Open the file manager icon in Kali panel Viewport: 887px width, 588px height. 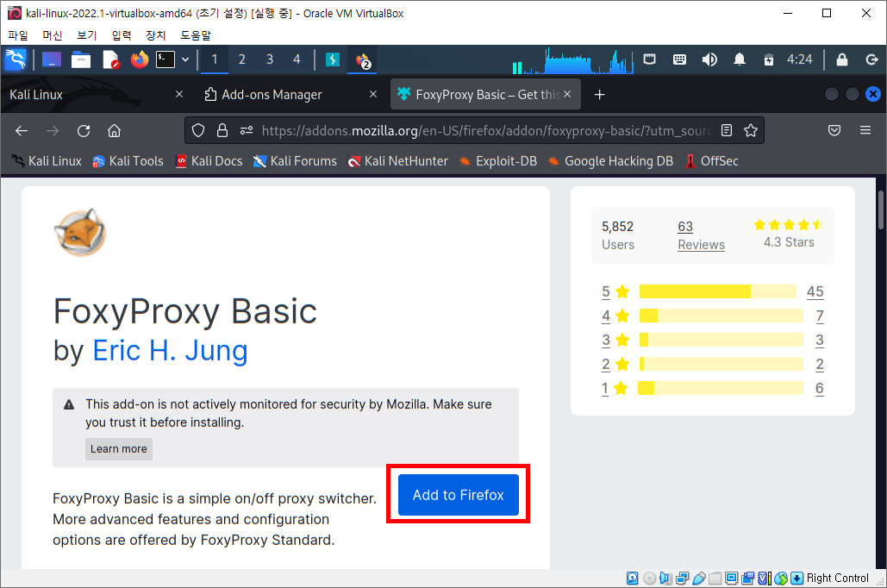pos(81,59)
